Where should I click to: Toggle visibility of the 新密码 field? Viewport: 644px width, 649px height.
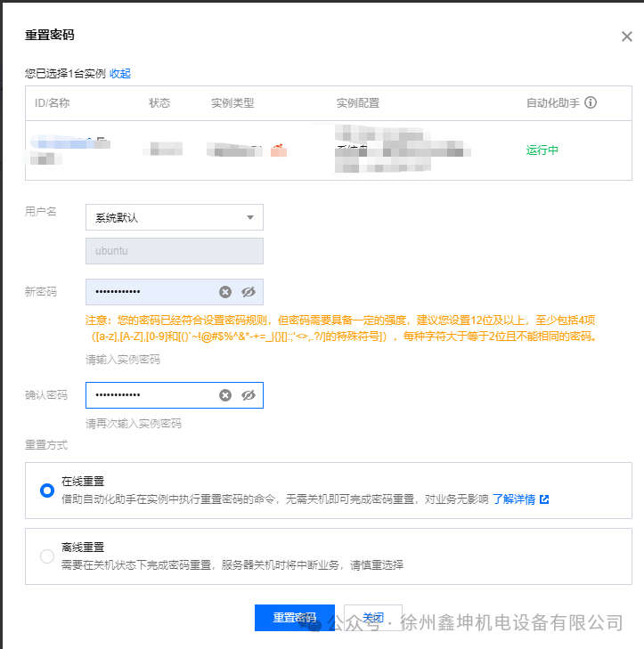click(249, 292)
